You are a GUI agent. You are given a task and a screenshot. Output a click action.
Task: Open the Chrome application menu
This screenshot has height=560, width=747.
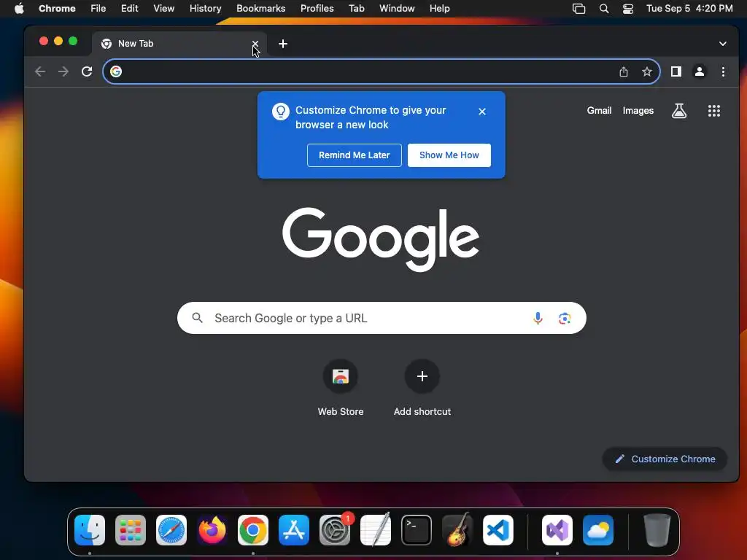tap(57, 9)
